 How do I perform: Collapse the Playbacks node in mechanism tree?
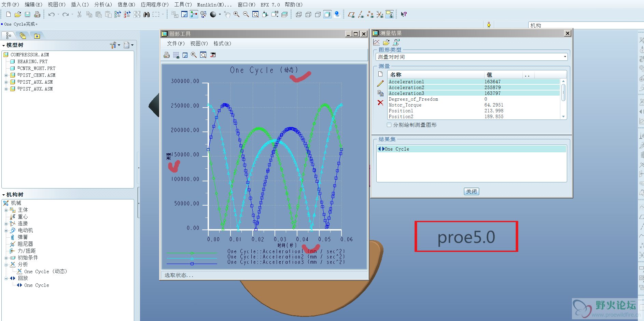click(6, 278)
